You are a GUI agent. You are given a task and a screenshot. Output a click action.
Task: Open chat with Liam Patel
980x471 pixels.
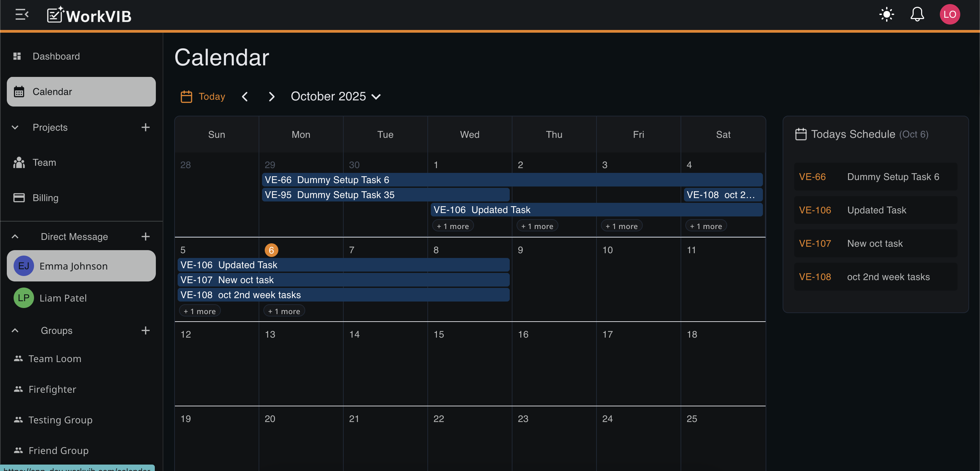coord(63,298)
